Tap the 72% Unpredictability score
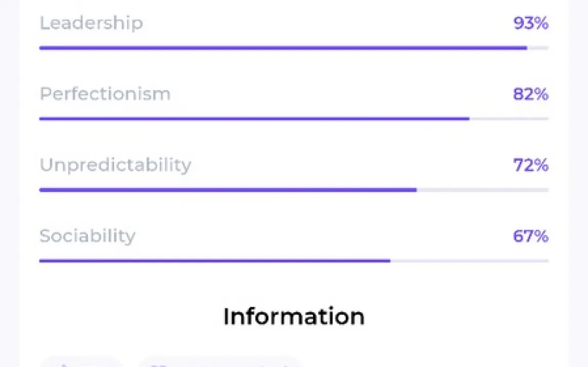Screen dimensions: 588x367 [x=531, y=165]
